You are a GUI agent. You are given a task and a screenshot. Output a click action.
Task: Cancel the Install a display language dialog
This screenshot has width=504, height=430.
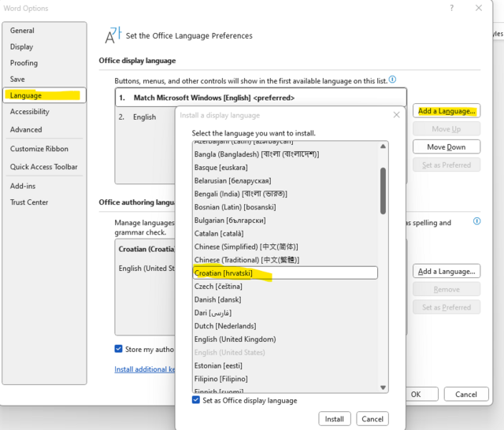tap(372, 419)
